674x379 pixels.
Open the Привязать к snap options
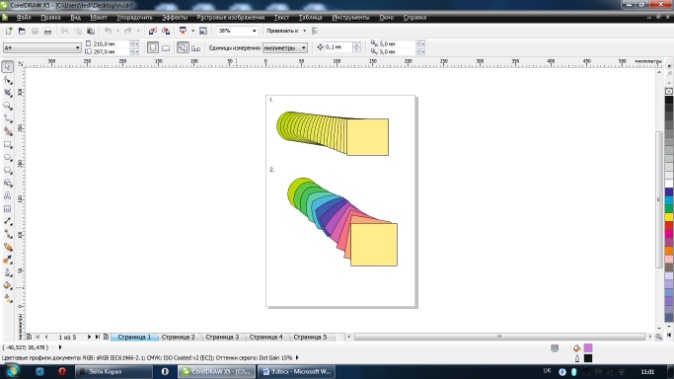pos(286,31)
